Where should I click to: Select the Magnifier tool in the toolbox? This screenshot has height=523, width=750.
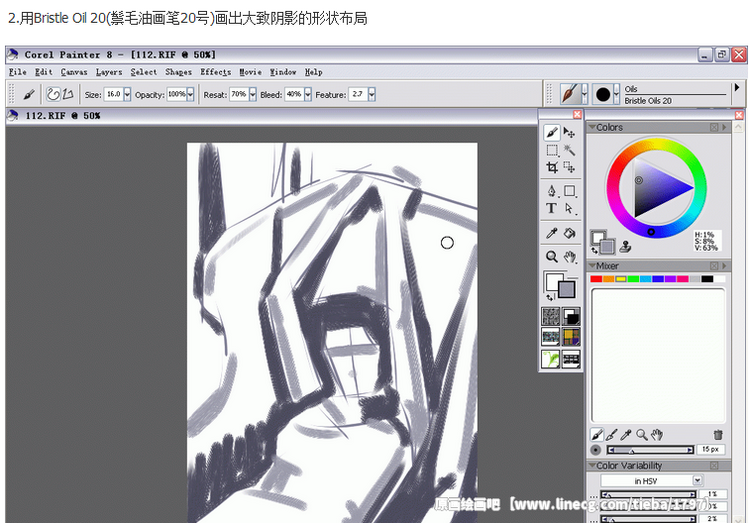tap(551, 257)
